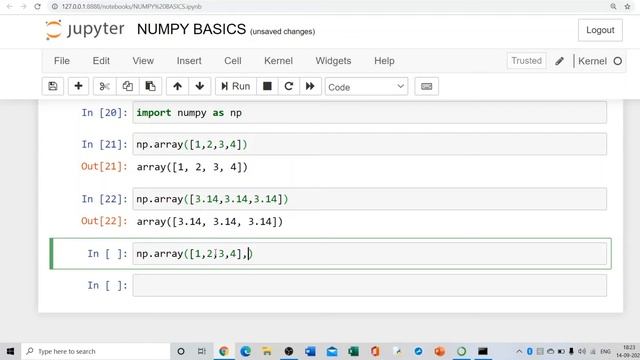
Task: Click the ENG language indicator
Action: coord(605,351)
